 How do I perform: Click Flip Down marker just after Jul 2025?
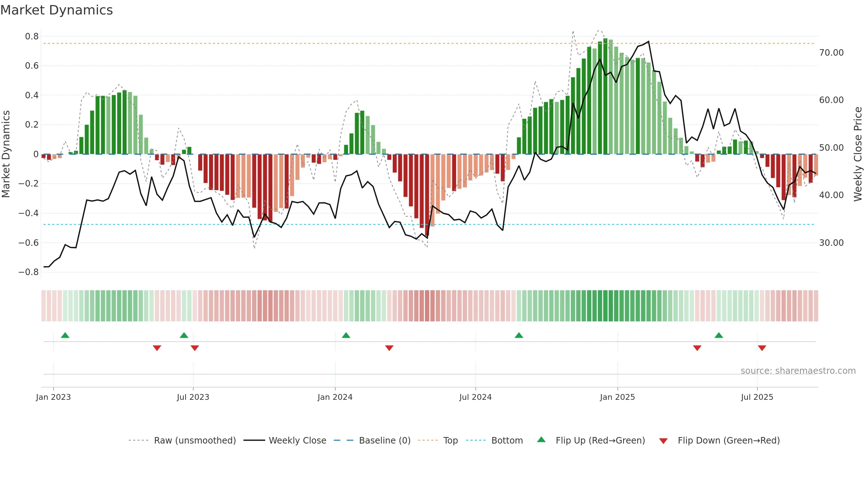point(762,348)
